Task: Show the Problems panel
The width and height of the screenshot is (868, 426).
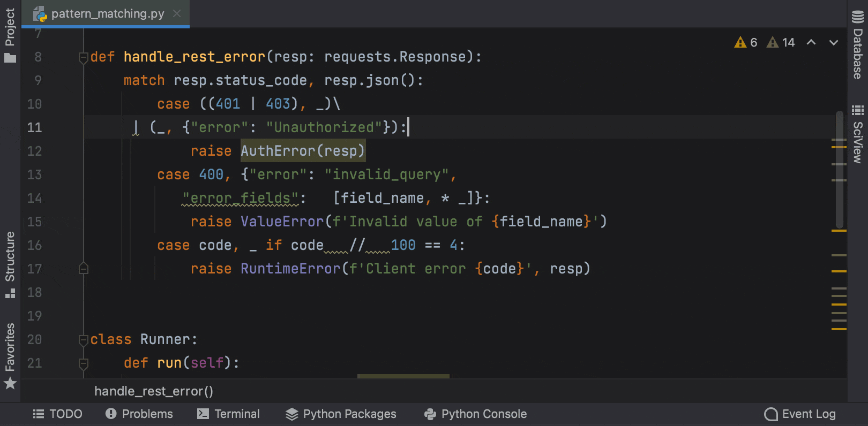Action: (x=139, y=414)
